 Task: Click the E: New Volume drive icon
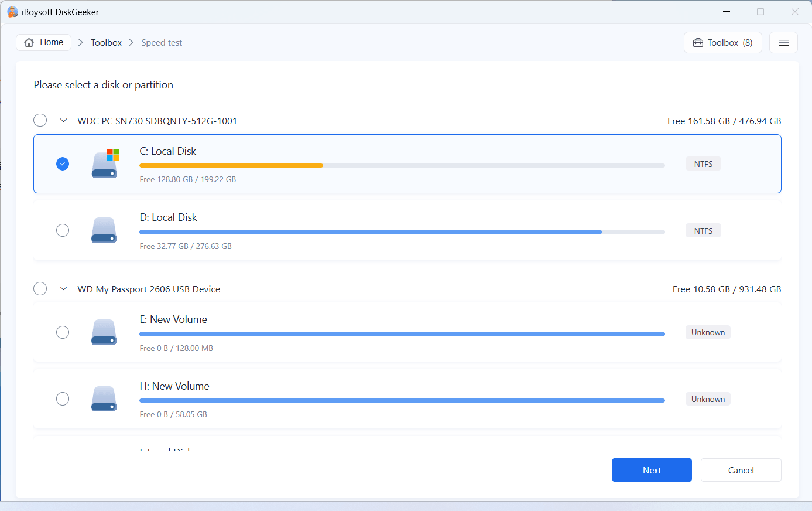click(x=104, y=332)
